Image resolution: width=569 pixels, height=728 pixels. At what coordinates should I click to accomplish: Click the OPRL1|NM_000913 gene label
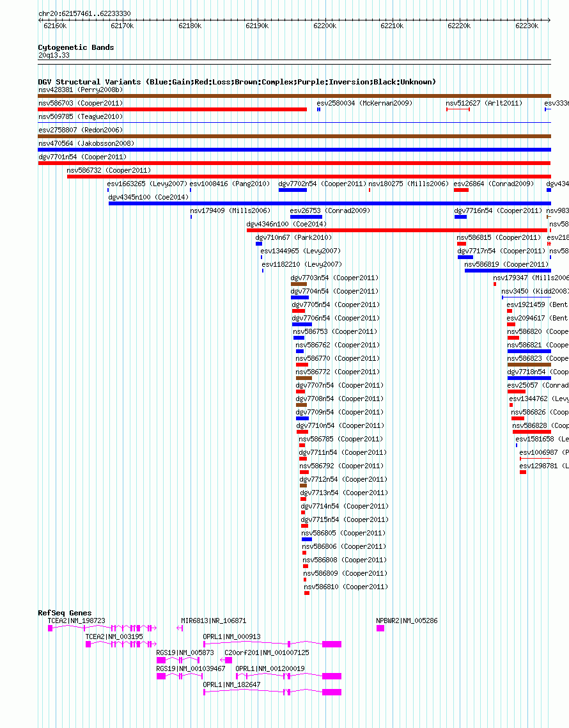tap(231, 637)
